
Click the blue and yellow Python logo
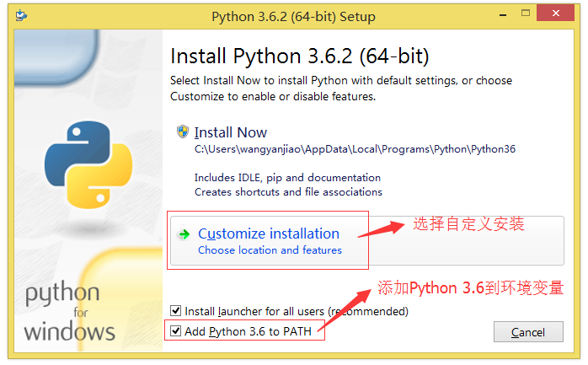[88, 164]
